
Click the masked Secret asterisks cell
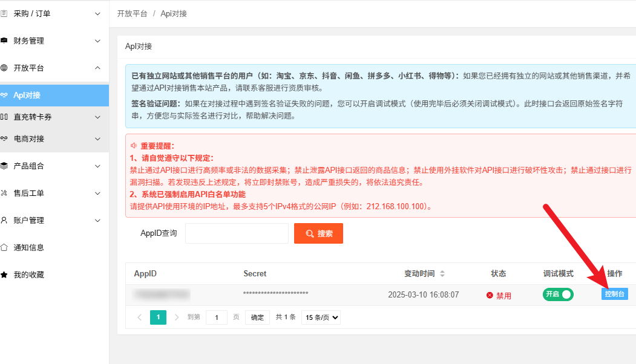click(276, 293)
